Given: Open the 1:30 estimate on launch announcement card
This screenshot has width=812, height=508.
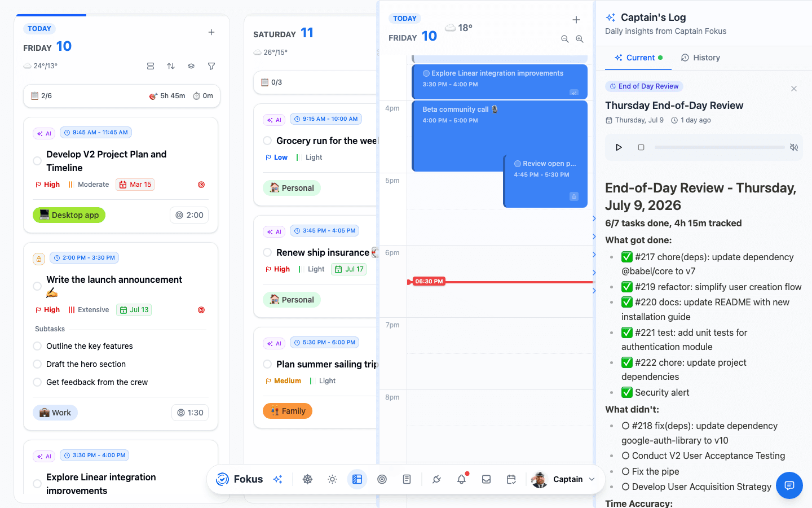Looking at the screenshot, I should click(x=190, y=413).
